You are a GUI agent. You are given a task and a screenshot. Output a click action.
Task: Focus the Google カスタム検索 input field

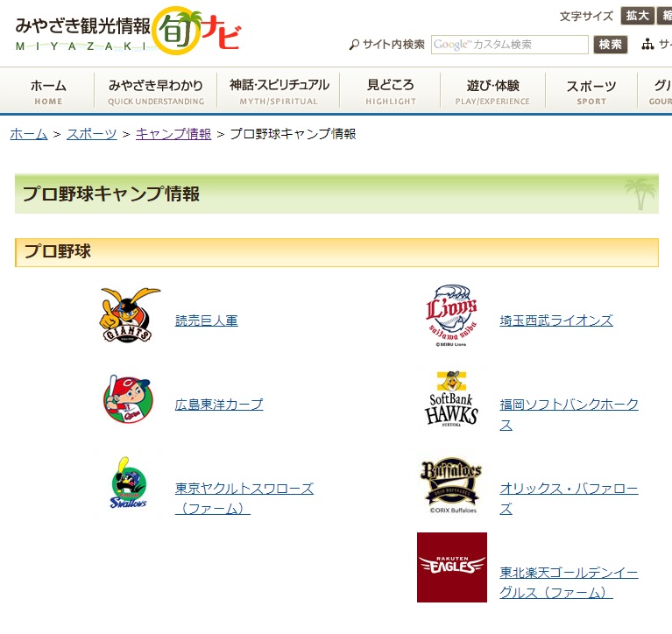tap(510, 45)
